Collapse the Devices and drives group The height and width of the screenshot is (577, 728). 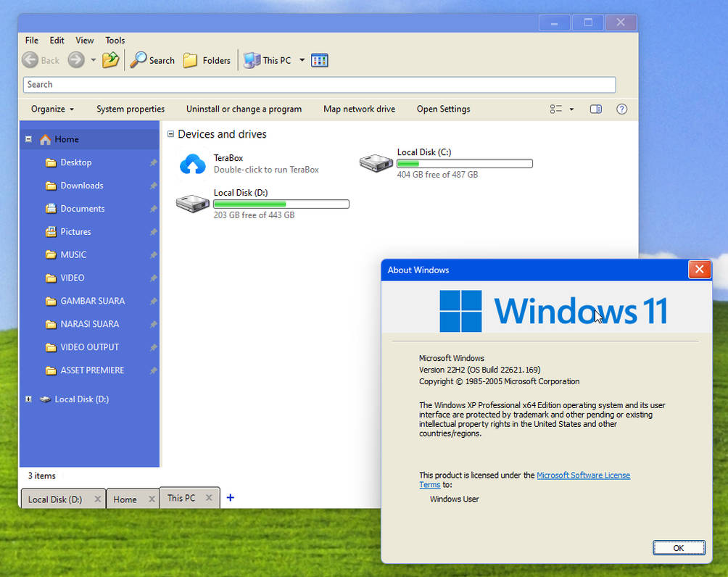pyautogui.click(x=170, y=134)
